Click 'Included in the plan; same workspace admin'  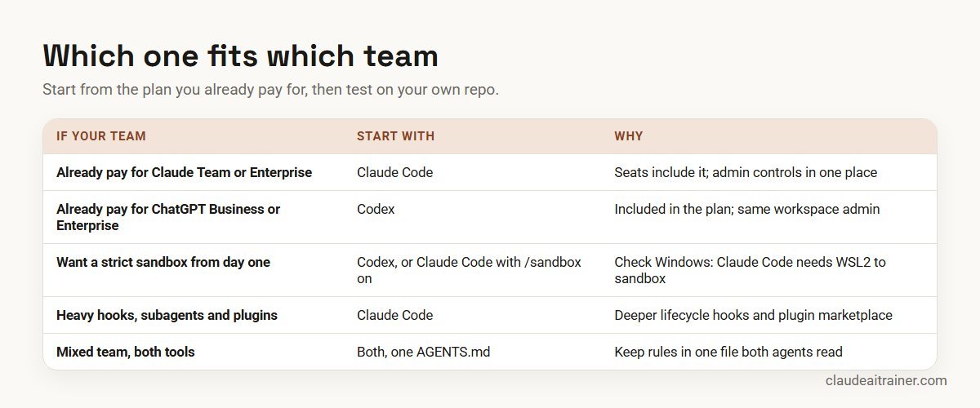(x=747, y=209)
